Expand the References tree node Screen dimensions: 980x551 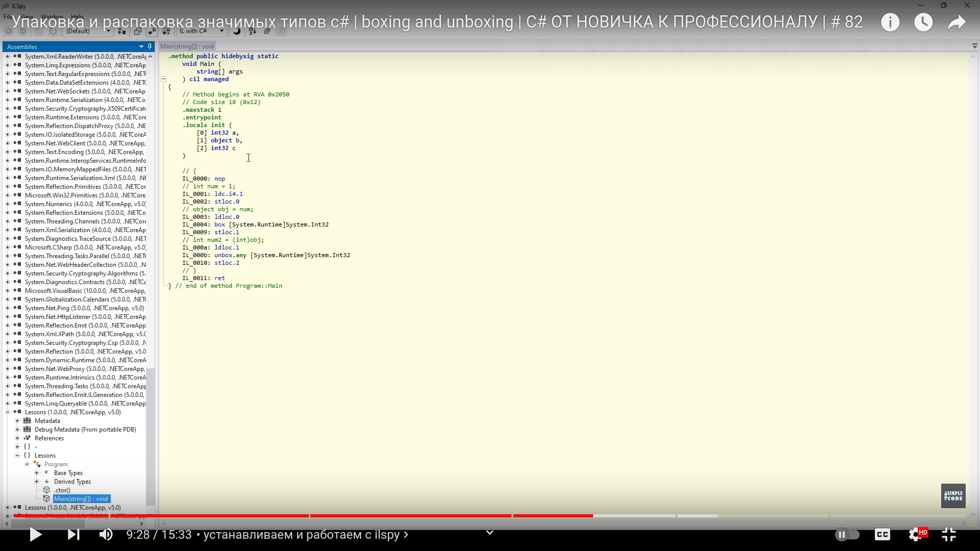coord(17,438)
